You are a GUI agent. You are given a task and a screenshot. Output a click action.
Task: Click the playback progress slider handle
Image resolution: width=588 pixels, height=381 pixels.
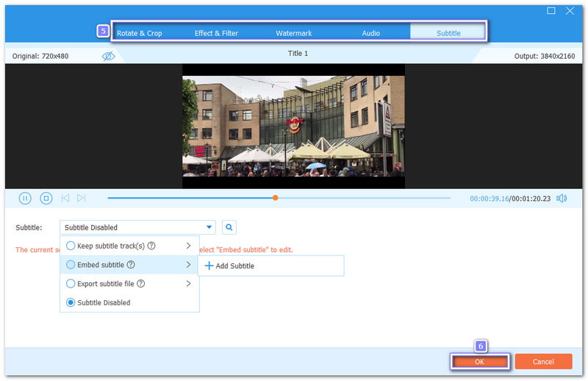click(276, 198)
